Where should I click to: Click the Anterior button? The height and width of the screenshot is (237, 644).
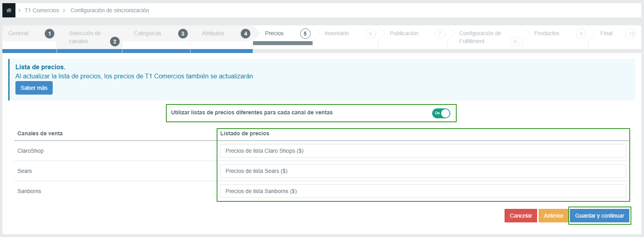(x=553, y=216)
